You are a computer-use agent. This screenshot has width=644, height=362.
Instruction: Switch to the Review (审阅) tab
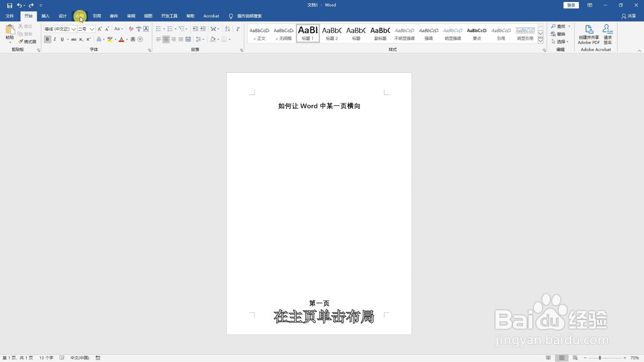pos(131,16)
